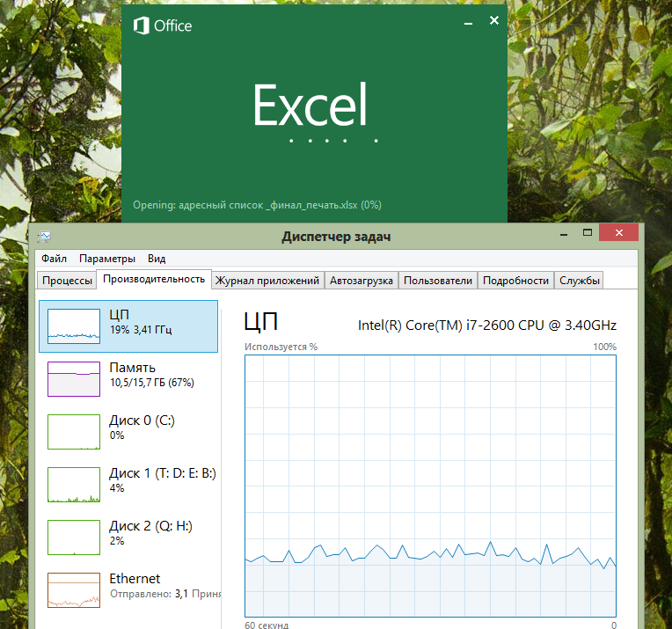Switch to the Журнал приложений tab
Screen dimensions: 672x629
[x=267, y=281]
